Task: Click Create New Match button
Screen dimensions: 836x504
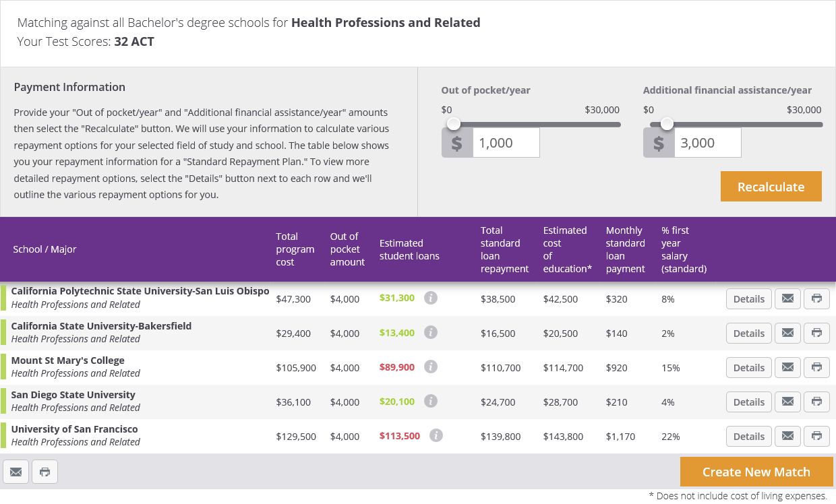Action: click(x=756, y=472)
